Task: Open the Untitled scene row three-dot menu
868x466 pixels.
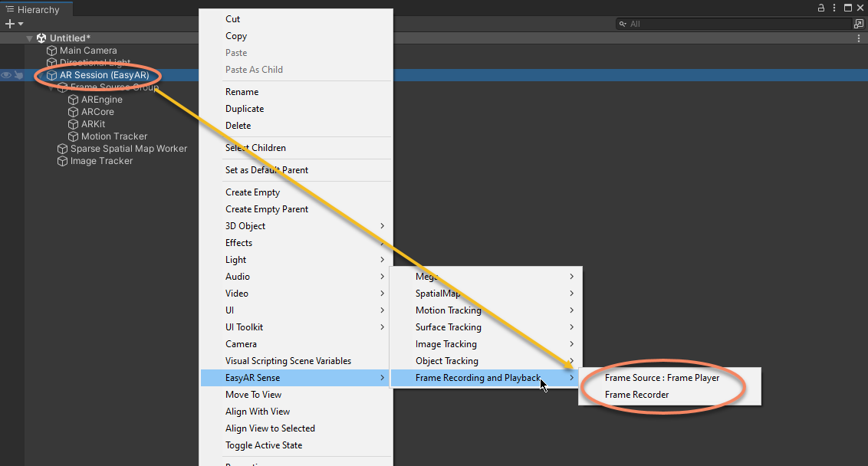Action: coord(860,38)
